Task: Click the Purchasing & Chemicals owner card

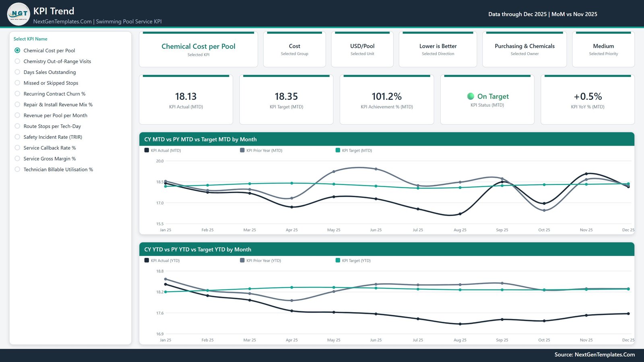Action: click(524, 49)
